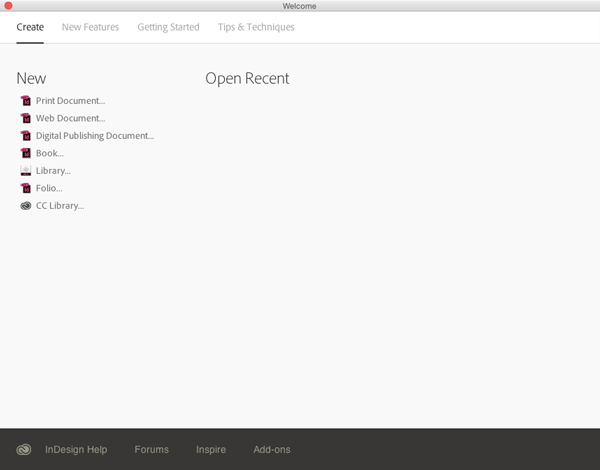Open the Inspire link
The height and width of the screenshot is (470, 600).
(x=211, y=449)
